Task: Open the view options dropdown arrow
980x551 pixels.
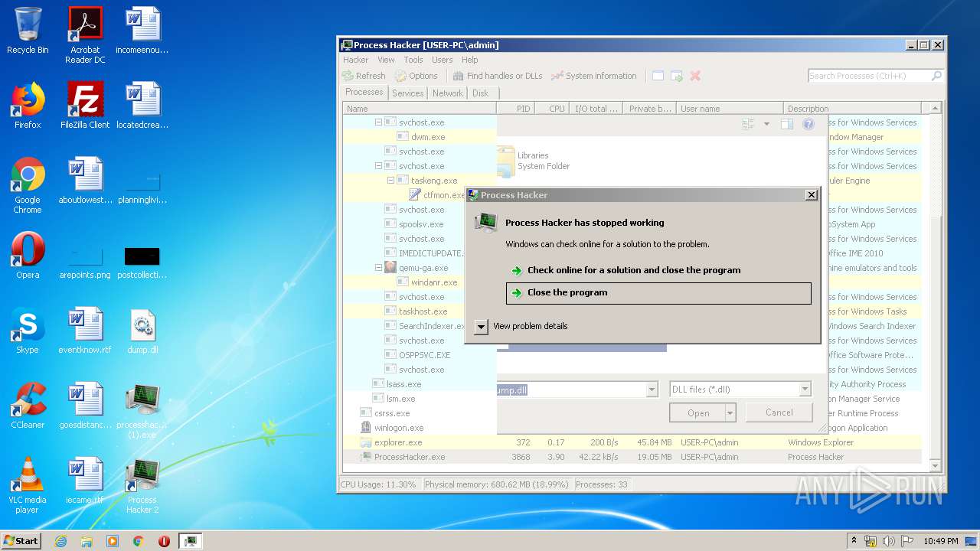Action: [766, 124]
